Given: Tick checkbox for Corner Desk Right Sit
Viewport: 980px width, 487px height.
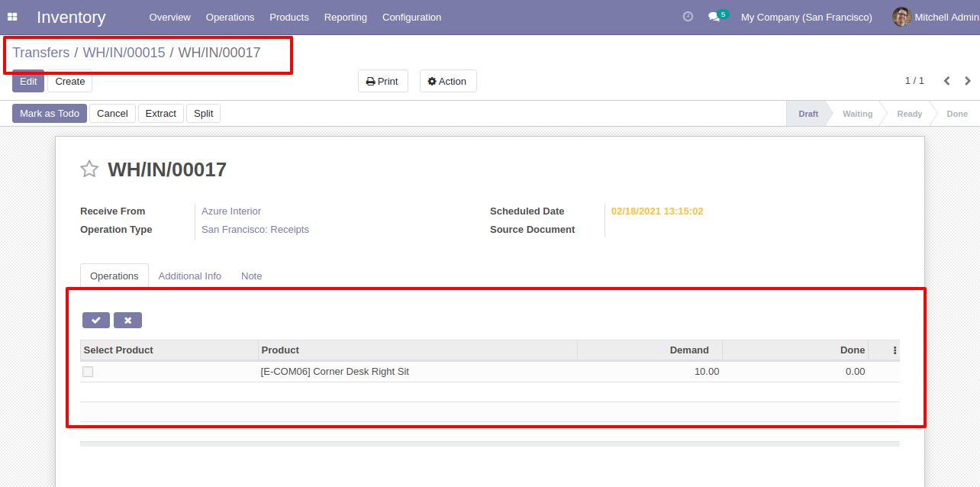Looking at the screenshot, I should tap(88, 372).
